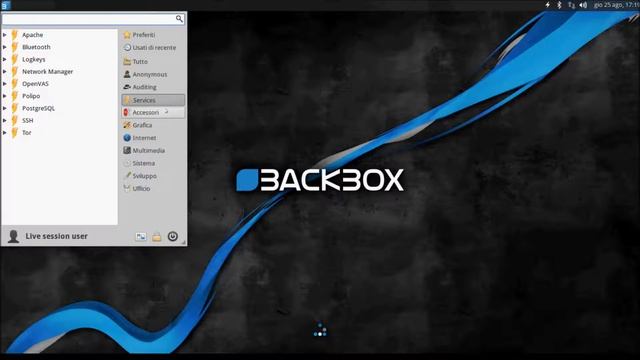
Task: Click the Internet globe icon
Action: coord(127,138)
